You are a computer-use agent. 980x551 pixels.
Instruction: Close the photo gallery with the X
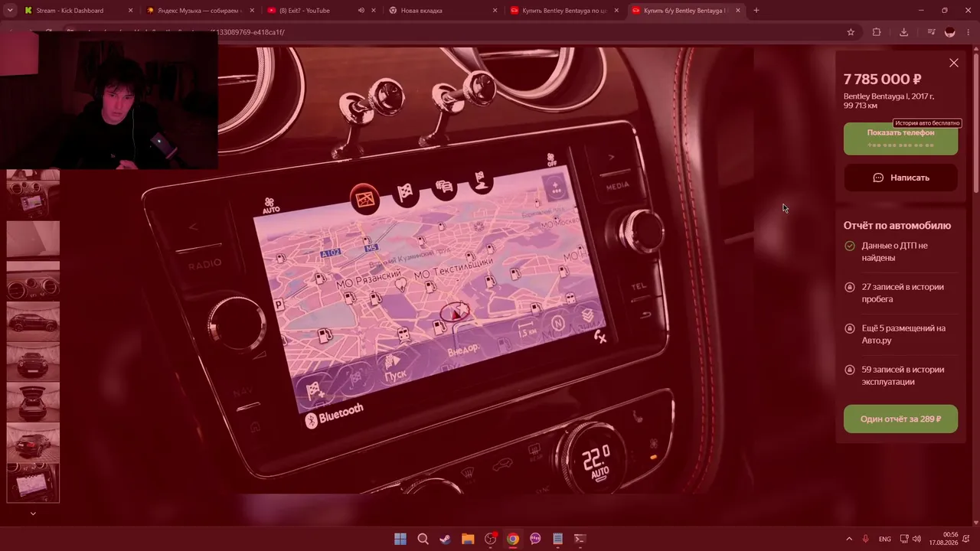coord(953,63)
